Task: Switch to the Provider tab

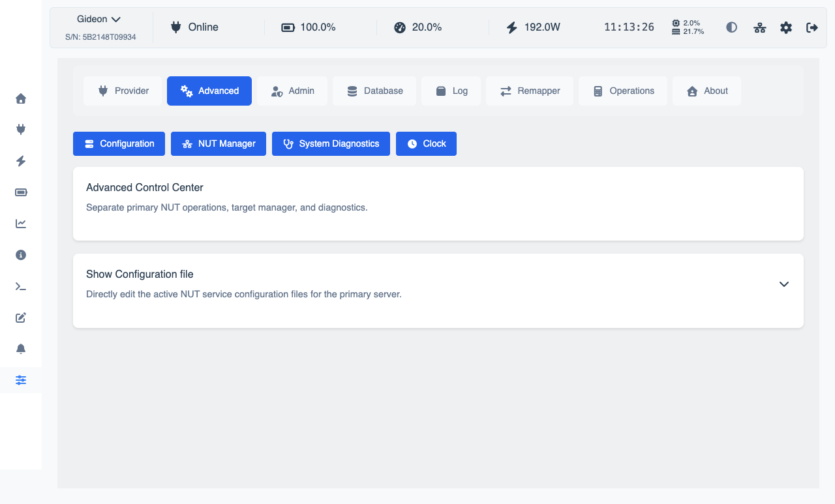Action: pyautogui.click(x=123, y=91)
